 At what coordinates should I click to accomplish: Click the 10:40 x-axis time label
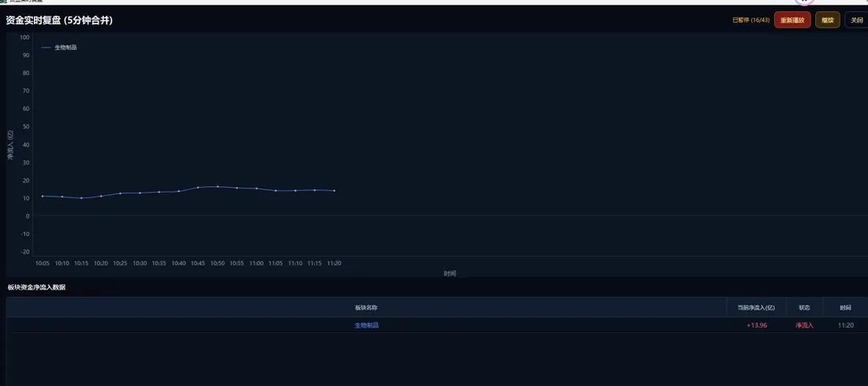pyautogui.click(x=178, y=264)
